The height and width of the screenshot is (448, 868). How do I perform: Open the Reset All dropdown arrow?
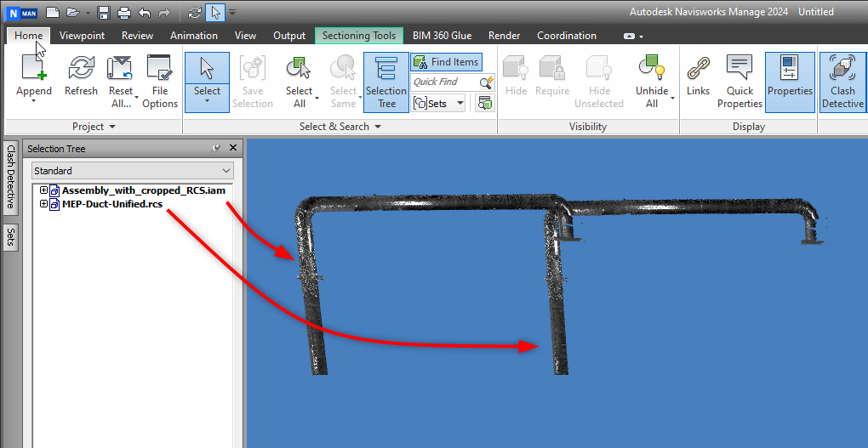pyautogui.click(x=136, y=98)
